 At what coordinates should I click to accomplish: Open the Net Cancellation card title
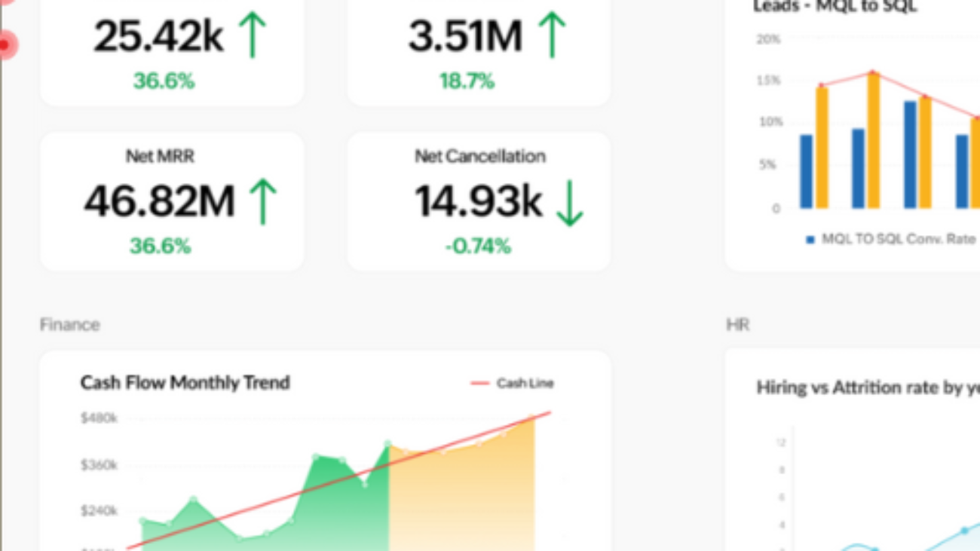479,156
